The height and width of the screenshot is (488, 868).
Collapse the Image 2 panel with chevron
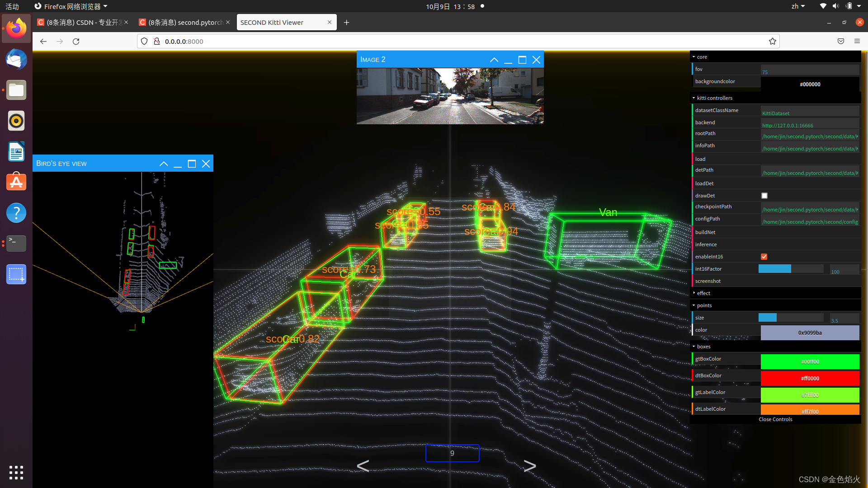click(494, 60)
